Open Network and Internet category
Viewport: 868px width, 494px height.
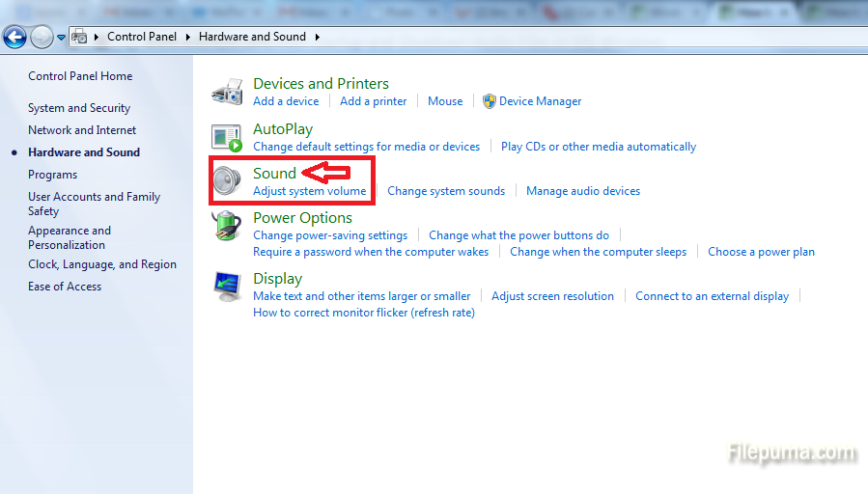point(82,130)
